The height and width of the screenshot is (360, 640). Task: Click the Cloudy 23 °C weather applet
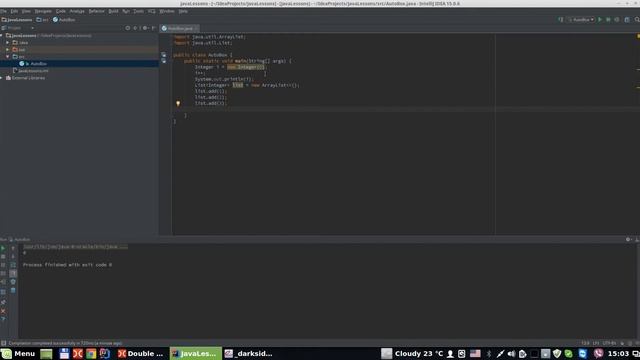pos(412,353)
